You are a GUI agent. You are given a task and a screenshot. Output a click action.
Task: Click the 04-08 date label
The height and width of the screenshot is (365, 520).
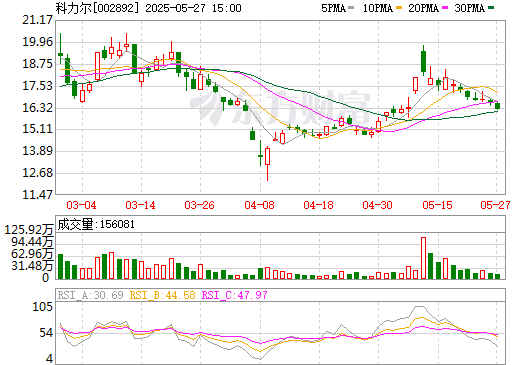259,205
